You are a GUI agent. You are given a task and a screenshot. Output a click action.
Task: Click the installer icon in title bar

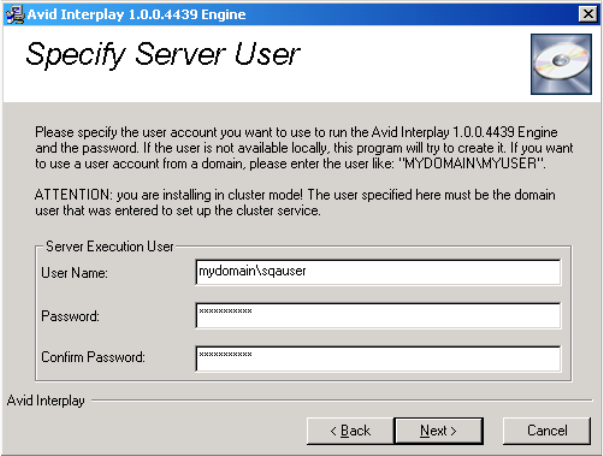15,15
